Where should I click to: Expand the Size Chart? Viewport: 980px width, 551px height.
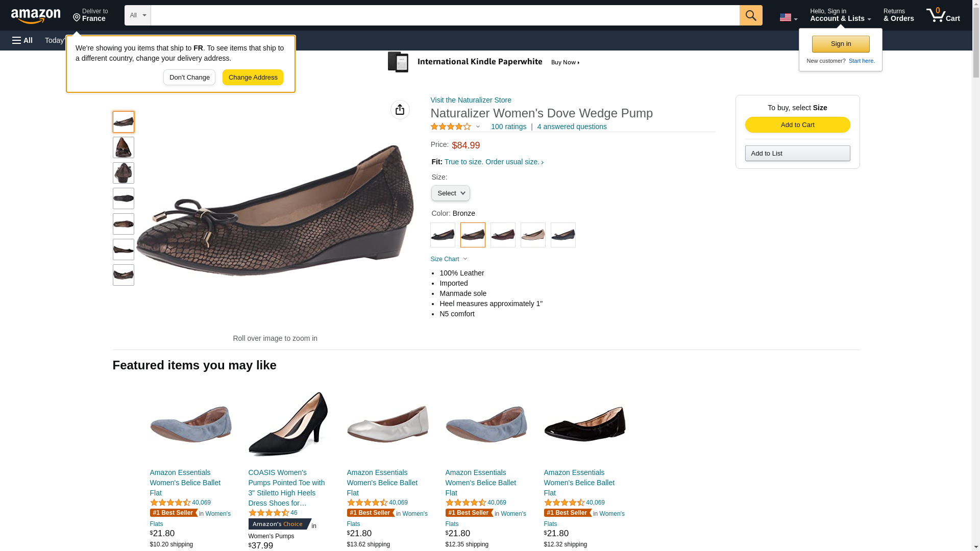tap(449, 259)
